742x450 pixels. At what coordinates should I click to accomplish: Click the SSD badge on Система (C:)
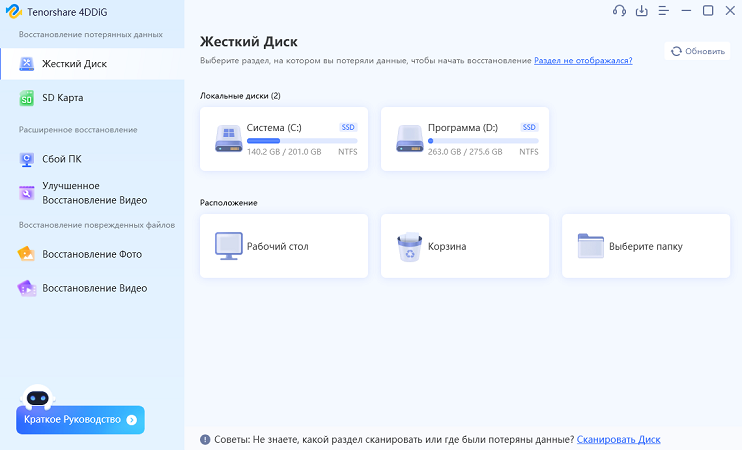click(348, 127)
